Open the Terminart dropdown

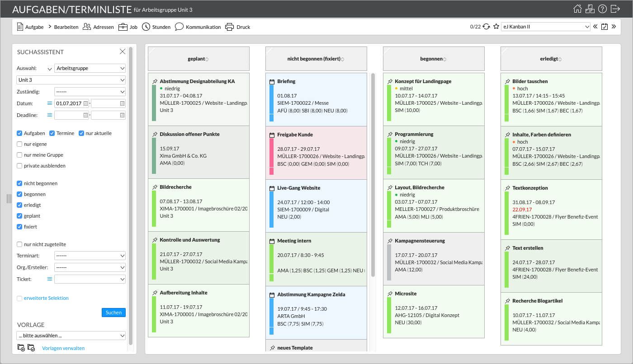click(x=90, y=256)
